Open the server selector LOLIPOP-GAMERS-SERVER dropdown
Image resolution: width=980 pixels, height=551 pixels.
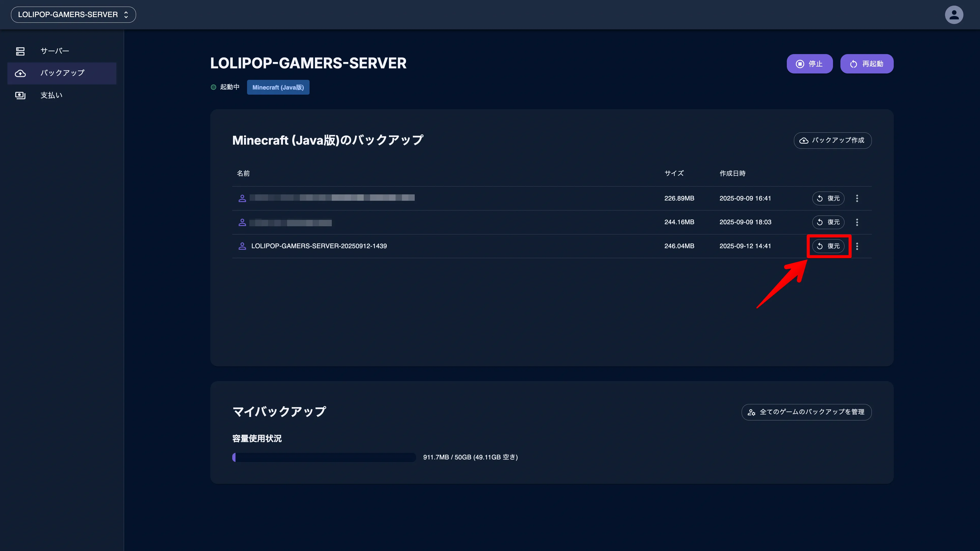(x=73, y=15)
